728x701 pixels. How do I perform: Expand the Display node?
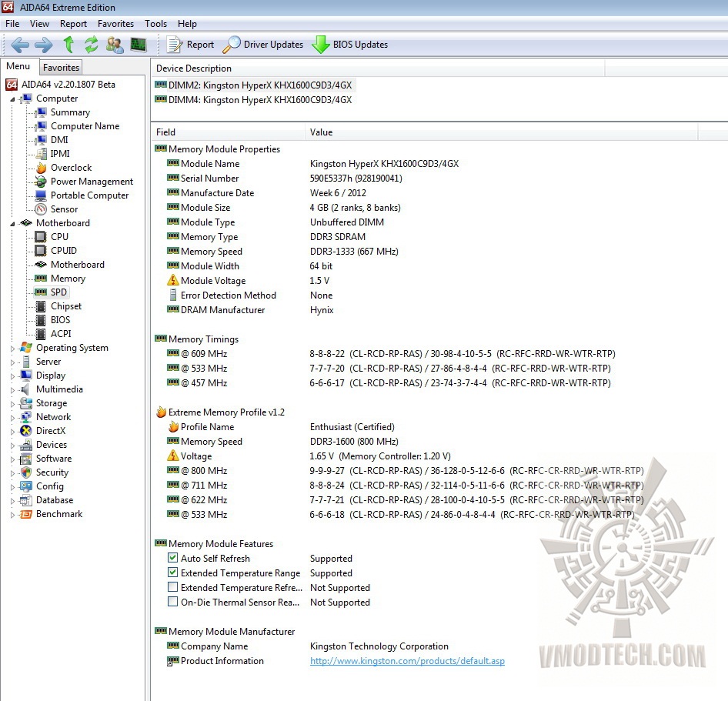point(12,376)
